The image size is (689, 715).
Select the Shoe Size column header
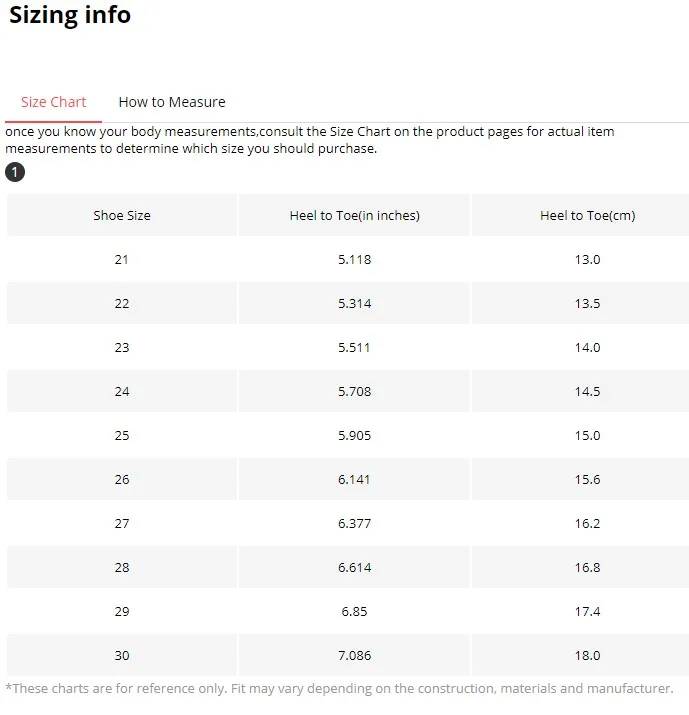122,215
